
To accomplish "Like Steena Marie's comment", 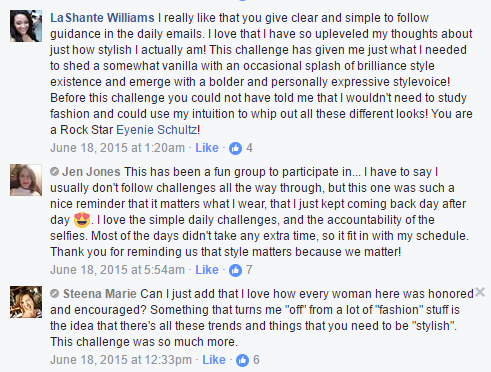I will 214,360.
